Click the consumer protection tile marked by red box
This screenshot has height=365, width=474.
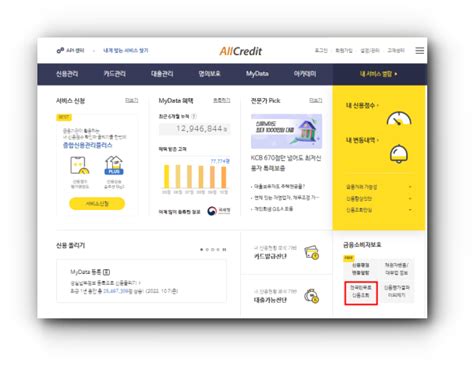tap(361, 293)
